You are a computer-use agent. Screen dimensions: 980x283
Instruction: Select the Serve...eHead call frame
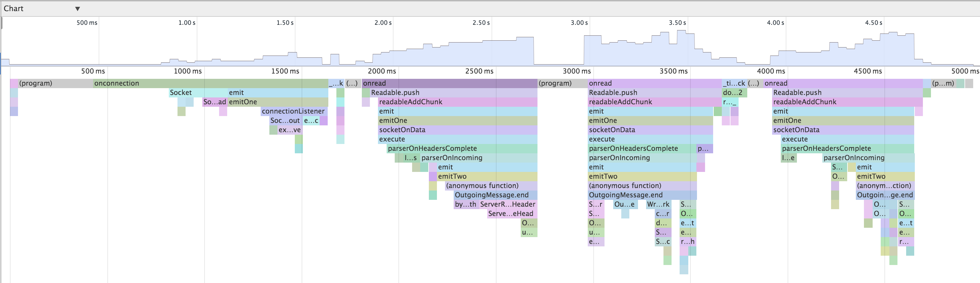click(511, 214)
